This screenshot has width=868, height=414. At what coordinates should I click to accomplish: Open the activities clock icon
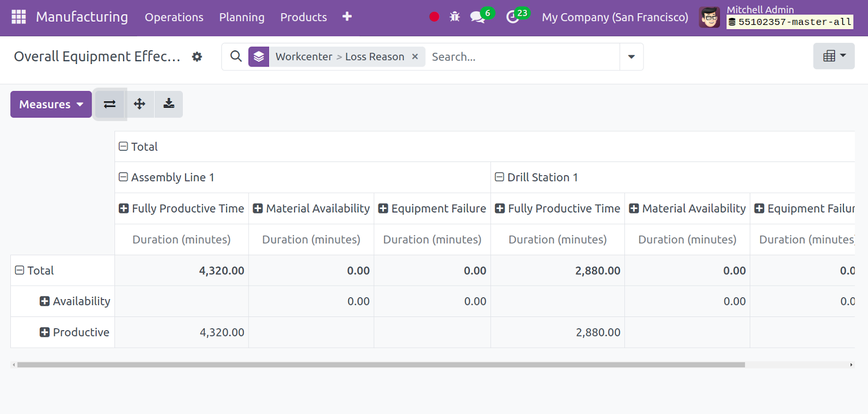(x=512, y=17)
